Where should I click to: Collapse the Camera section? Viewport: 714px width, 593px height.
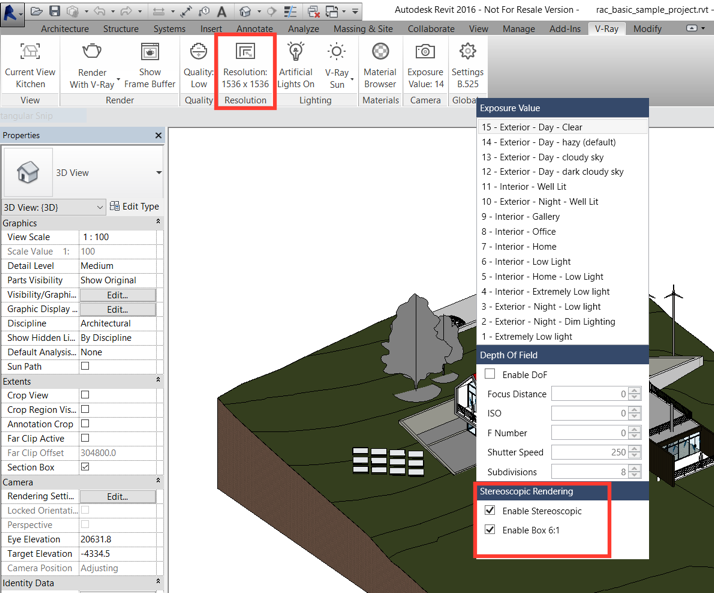pyautogui.click(x=158, y=481)
